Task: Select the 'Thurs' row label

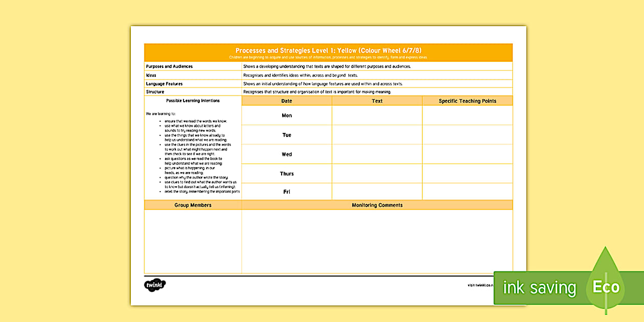Action: click(286, 173)
